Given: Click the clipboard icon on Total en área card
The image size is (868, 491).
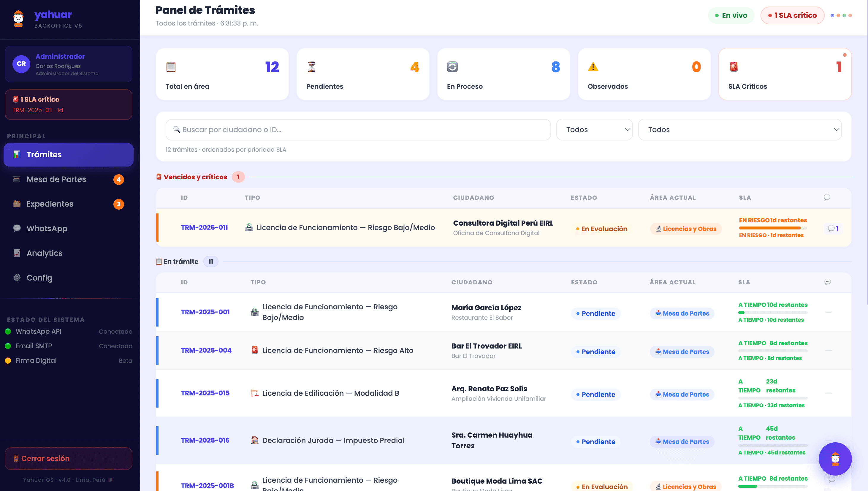Looking at the screenshot, I should [x=171, y=67].
